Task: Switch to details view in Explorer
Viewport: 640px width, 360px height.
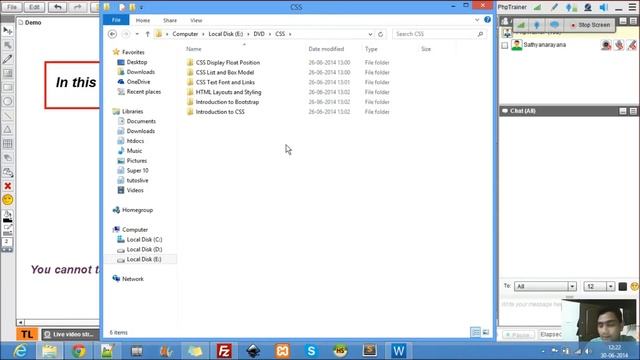Action: (476, 333)
